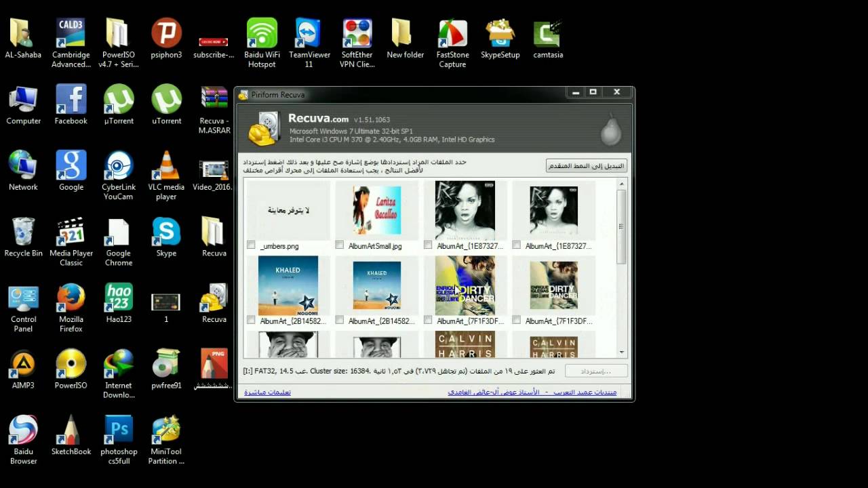Viewport: 868px width, 488px height.
Task: Select the thumbnail with no preview text
Action: [x=288, y=211]
